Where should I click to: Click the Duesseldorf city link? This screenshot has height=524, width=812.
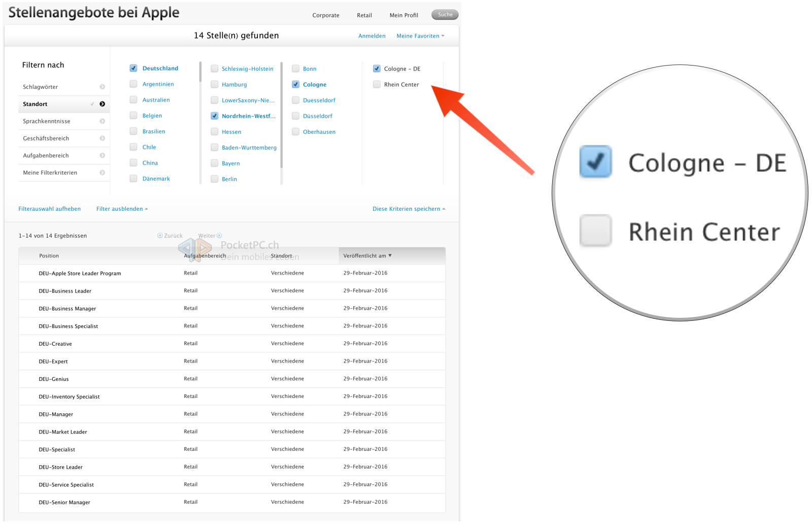click(x=319, y=101)
